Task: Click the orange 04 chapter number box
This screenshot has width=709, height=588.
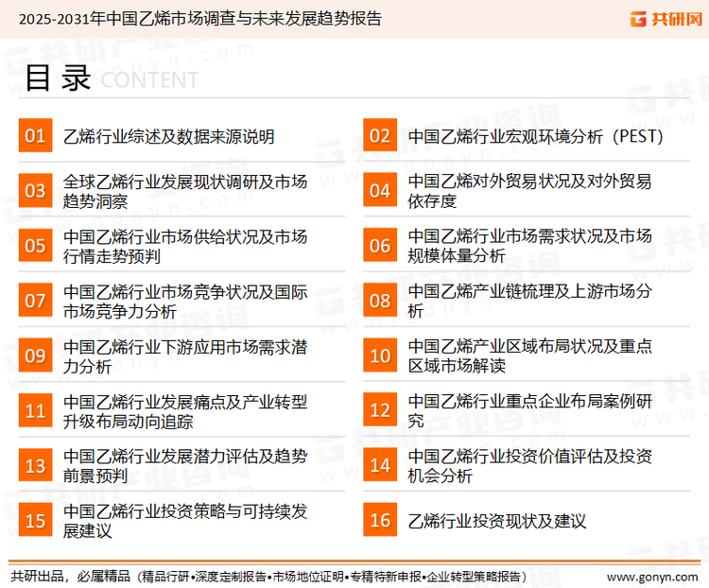Action: (380, 190)
